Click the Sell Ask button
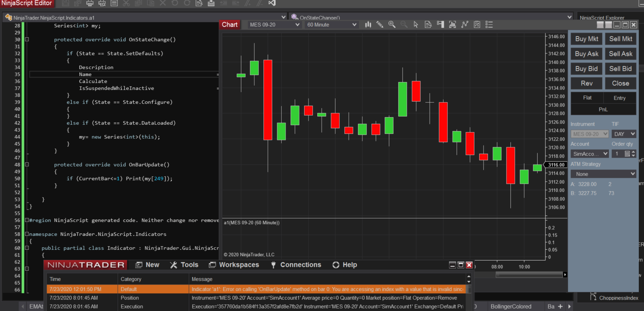The image size is (644, 311). [x=621, y=54]
